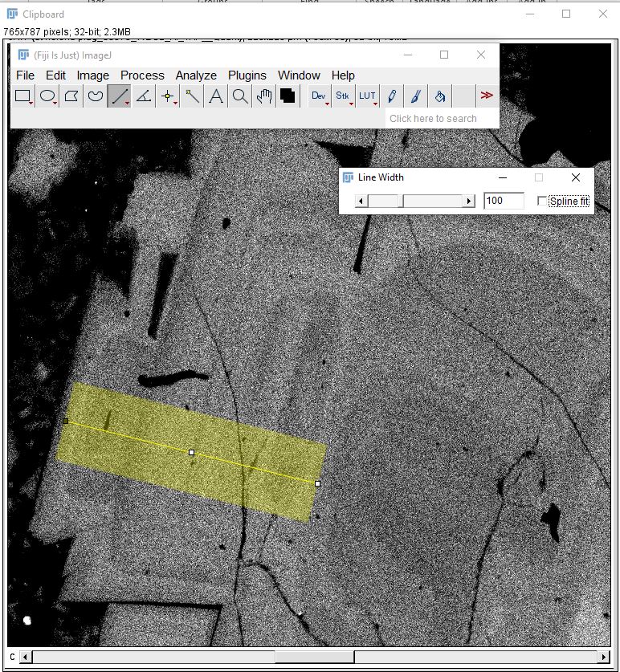
Task: Select the Wand tracing tool
Action: 192,96
